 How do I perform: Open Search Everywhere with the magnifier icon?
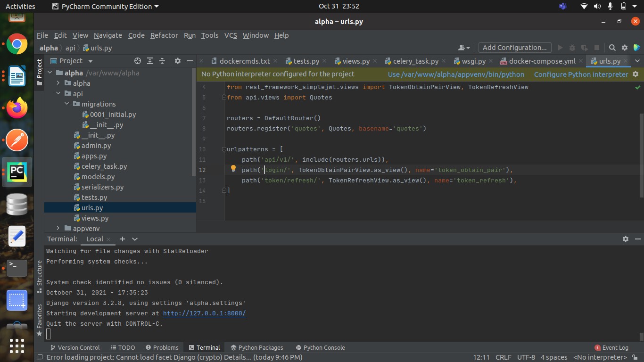coord(612,48)
